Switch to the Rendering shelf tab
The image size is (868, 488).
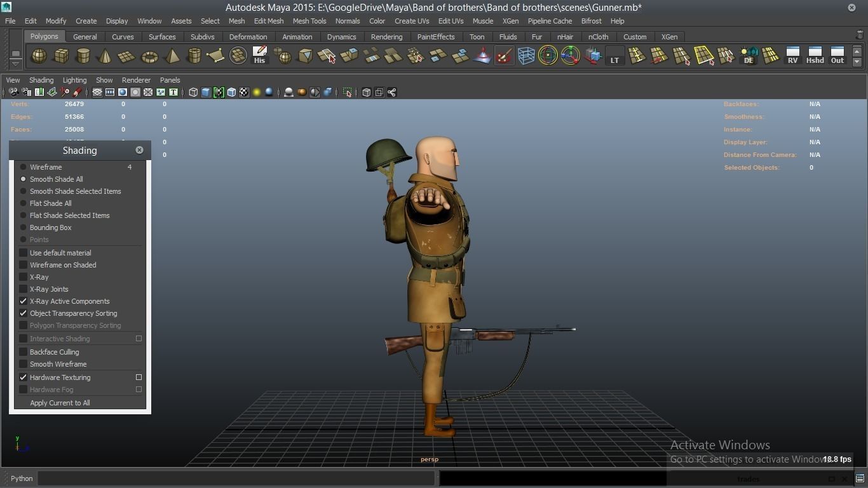(386, 37)
